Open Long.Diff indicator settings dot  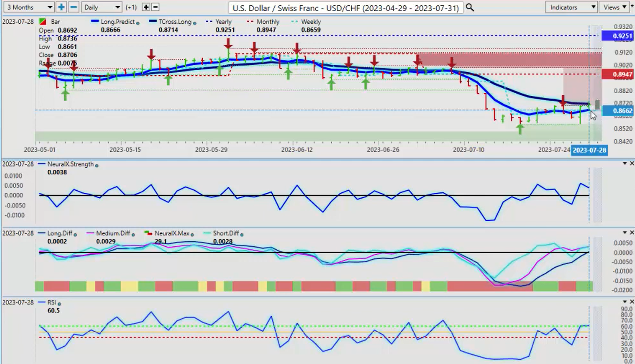point(75,235)
